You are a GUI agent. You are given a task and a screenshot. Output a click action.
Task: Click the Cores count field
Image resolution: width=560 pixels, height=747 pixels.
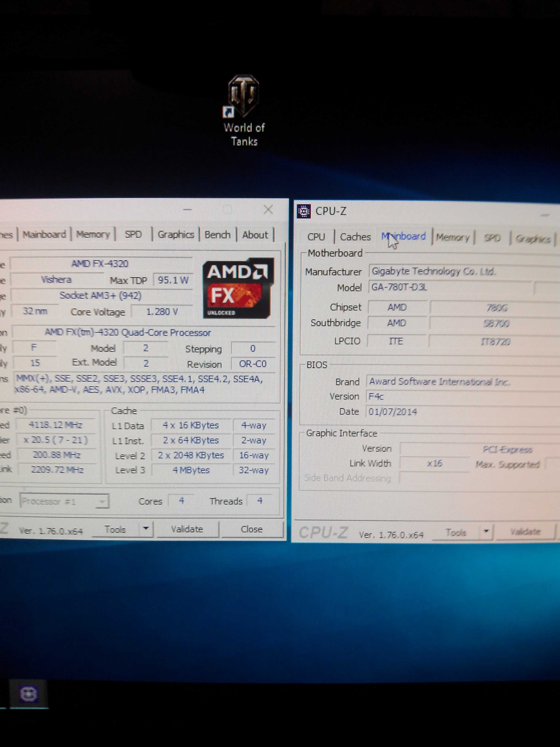(181, 501)
